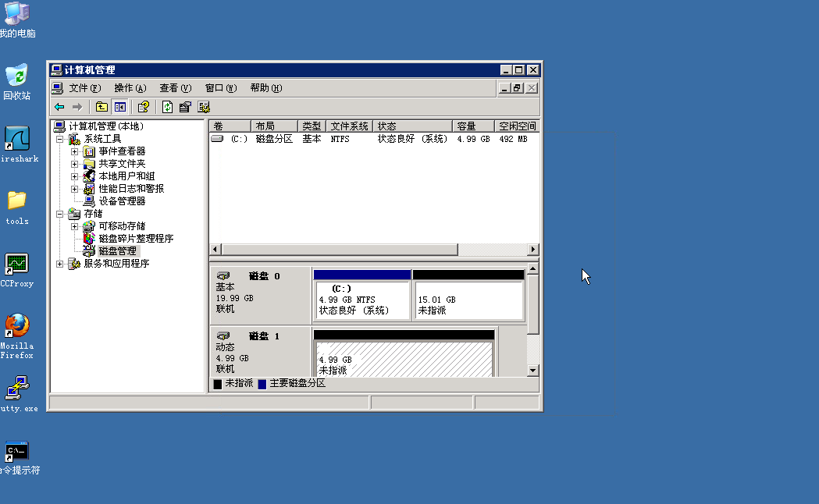Toggle the show/hide console tree icon
This screenshot has width=819, height=504.
pos(120,107)
